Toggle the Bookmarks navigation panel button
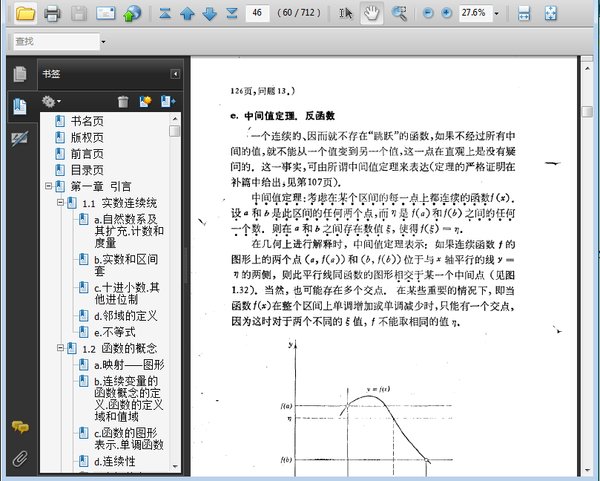 (x=18, y=106)
